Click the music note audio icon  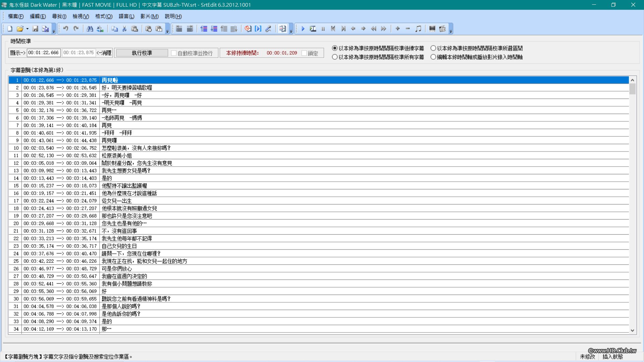(x=418, y=29)
